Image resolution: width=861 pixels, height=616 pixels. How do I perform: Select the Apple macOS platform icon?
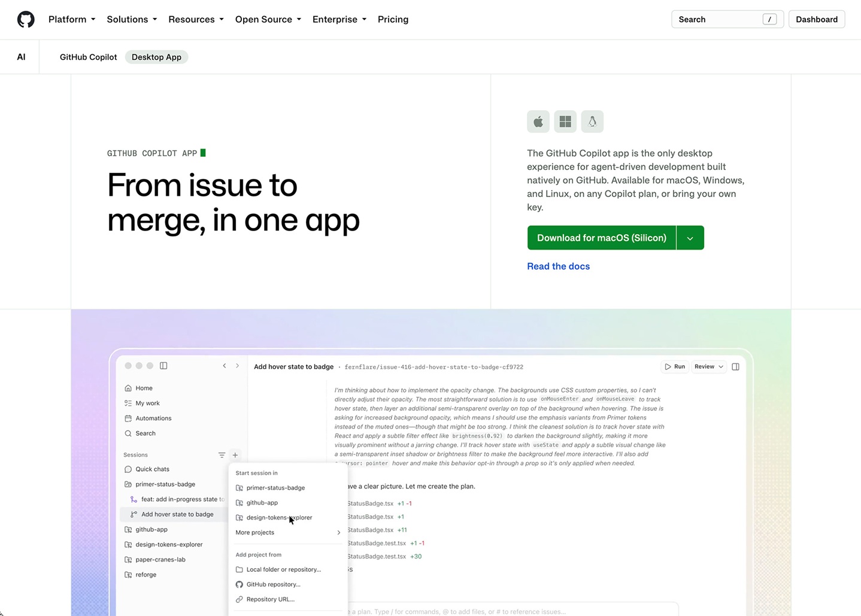[x=538, y=122]
